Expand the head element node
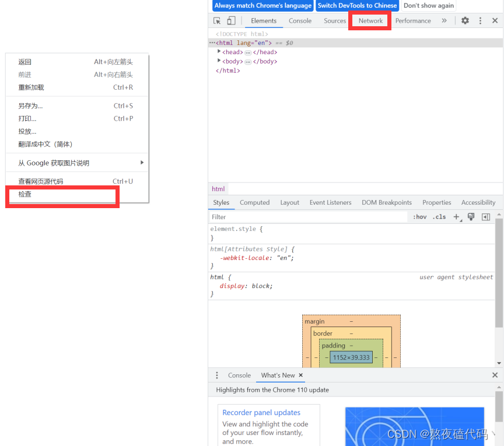Viewport: 504px width, 446px height. pyautogui.click(x=219, y=51)
